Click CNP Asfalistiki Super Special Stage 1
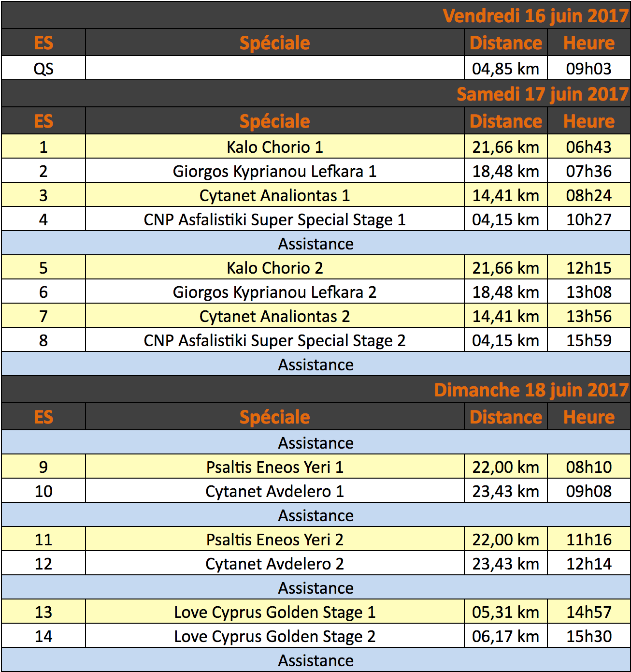Screen dimensions: 631x672 [274, 219]
